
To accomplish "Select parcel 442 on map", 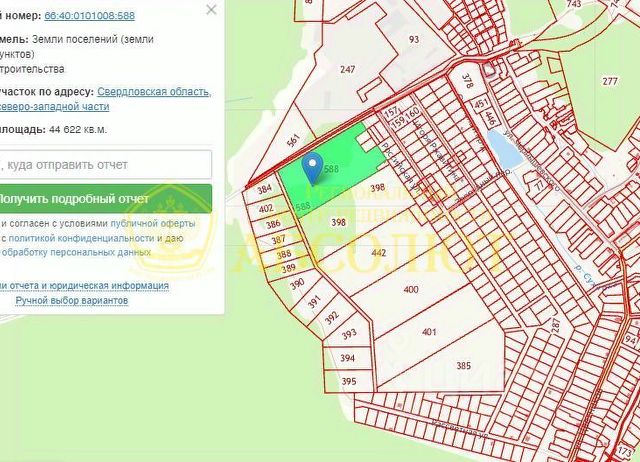I will pyautogui.click(x=379, y=253).
